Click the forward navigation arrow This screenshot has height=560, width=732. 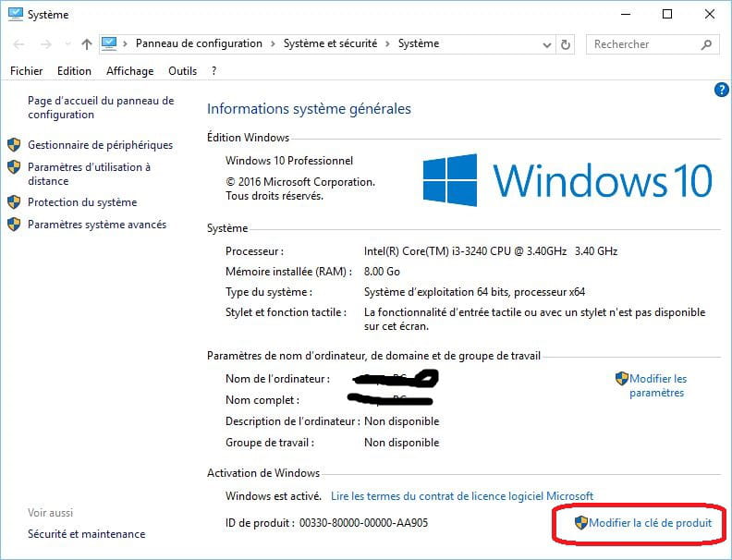46,44
